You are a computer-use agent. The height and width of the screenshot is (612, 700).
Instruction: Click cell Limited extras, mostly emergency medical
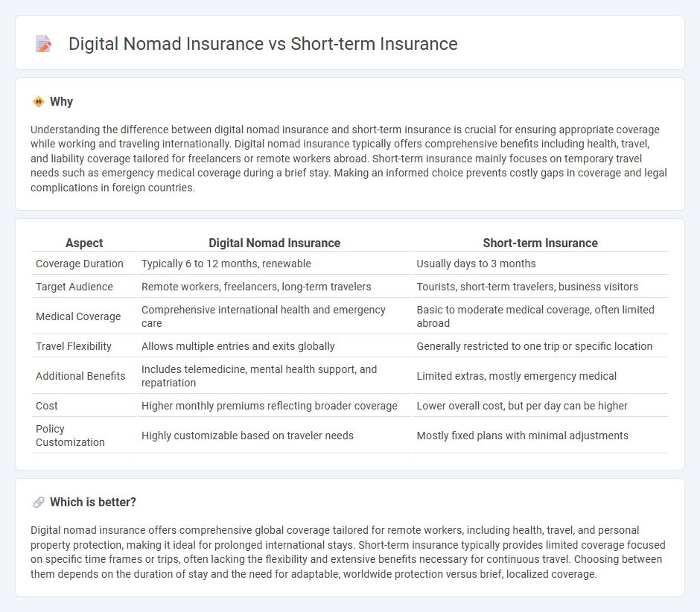(540, 376)
